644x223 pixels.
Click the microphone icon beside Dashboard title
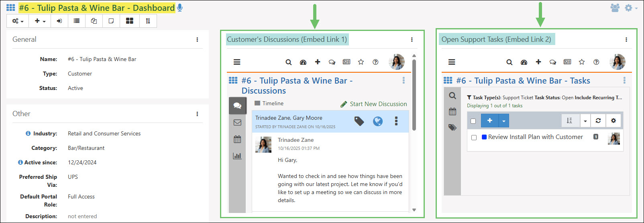[180, 8]
